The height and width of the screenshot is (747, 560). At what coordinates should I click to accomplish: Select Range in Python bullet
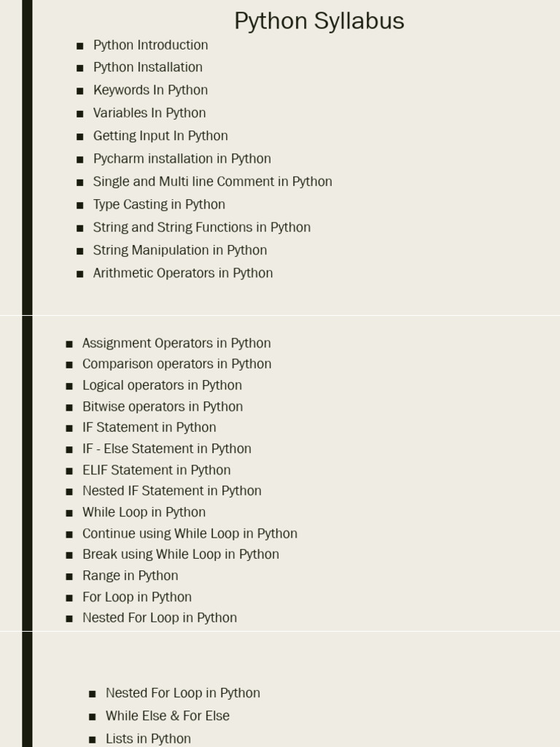(x=131, y=576)
